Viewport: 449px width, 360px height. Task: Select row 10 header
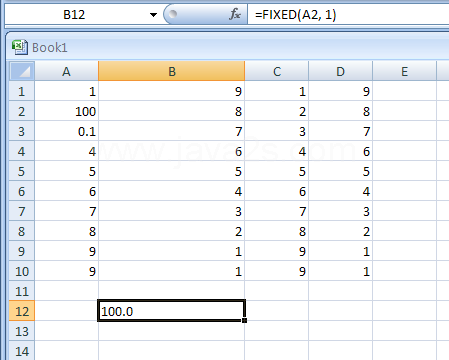point(22,271)
